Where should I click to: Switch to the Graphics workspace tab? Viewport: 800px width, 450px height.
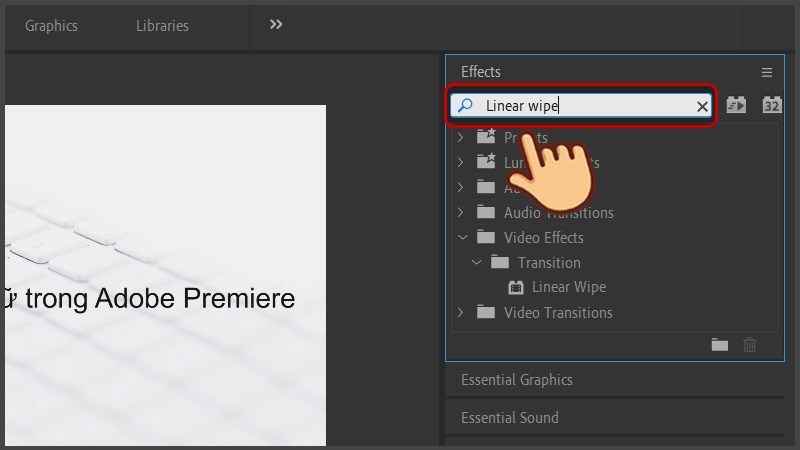tap(51, 26)
